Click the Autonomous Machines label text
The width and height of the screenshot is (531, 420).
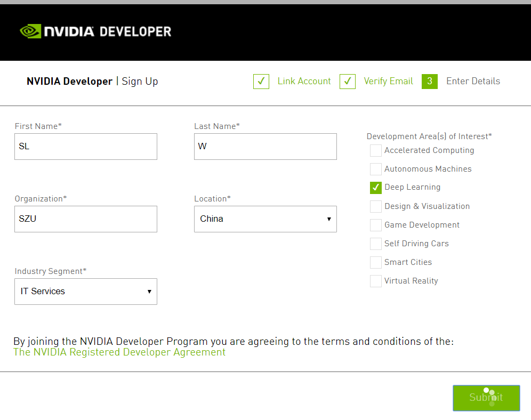pyautogui.click(x=428, y=169)
